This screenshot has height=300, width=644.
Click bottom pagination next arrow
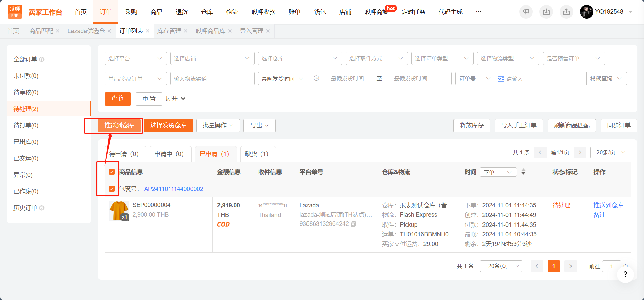click(570, 266)
